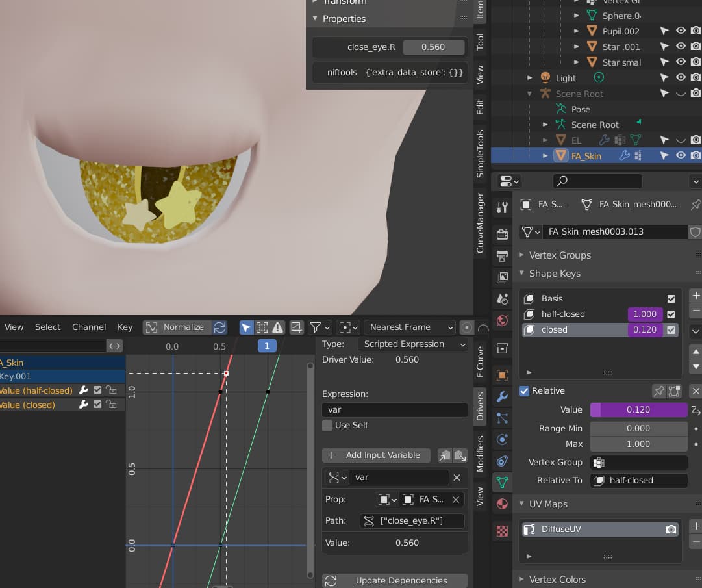Toggle the Relative checkbox

tap(524, 391)
